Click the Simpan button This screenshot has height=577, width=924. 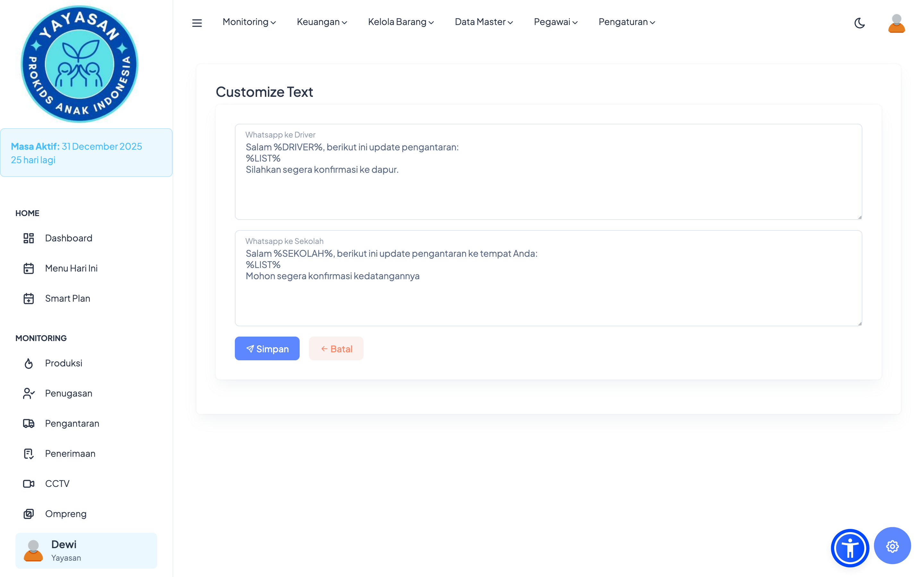[x=267, y=348]
